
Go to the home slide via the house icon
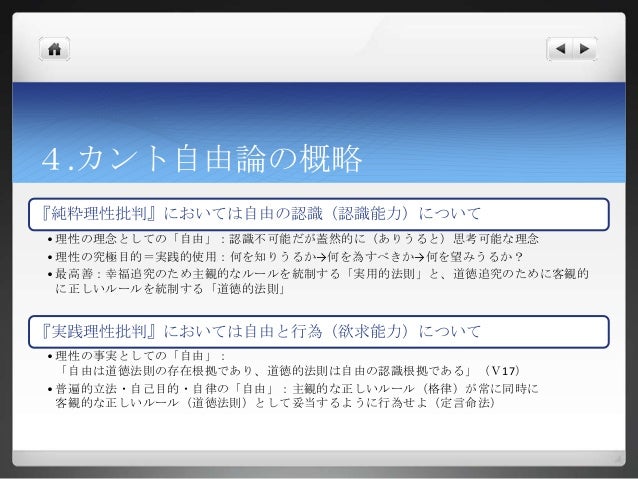coord(55,49)
